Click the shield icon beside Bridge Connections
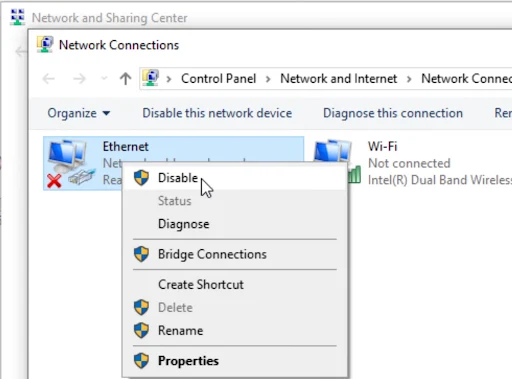The image size is (512, 379). 141,254
